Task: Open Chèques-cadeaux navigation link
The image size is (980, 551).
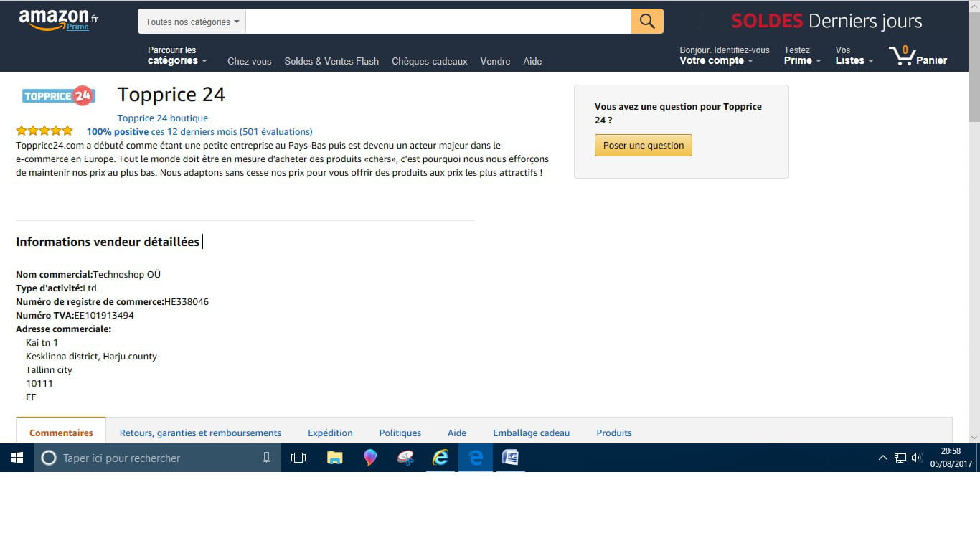Action: (430, 61)
